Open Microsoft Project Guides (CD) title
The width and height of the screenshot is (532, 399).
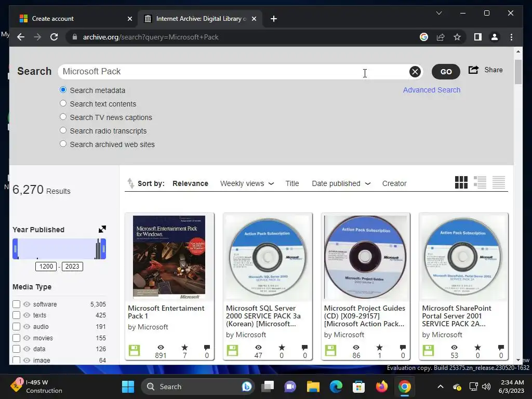click(x=364, y=316)
